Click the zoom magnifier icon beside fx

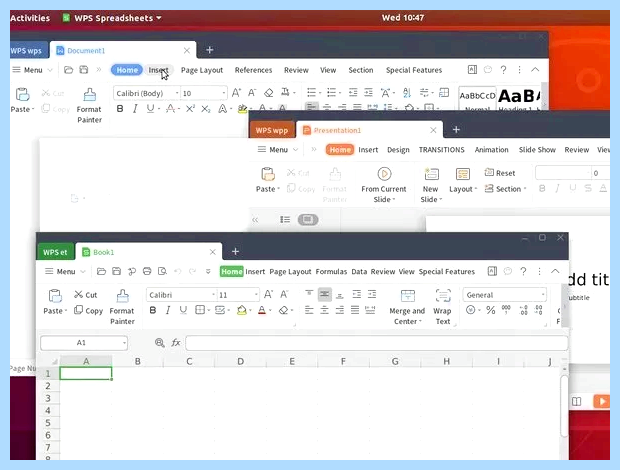coord(159,343)
